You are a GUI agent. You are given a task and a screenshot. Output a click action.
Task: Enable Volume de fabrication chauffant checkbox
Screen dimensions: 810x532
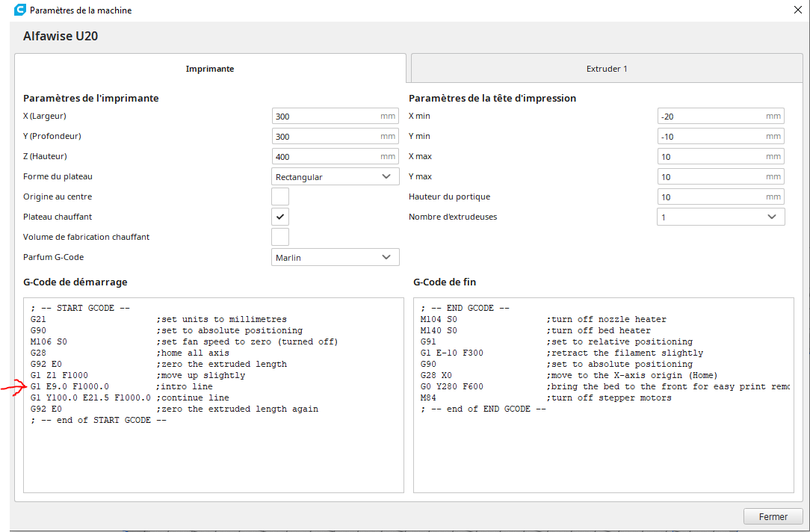280,237
